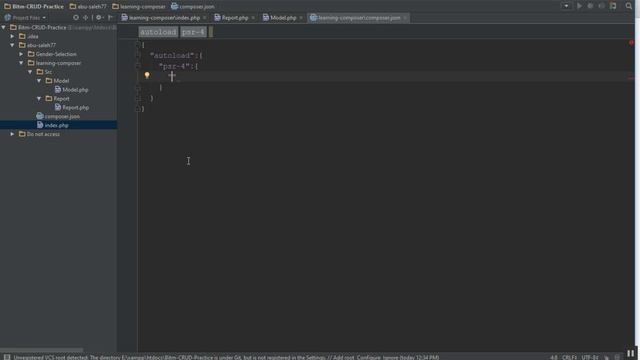Open project panel settings gear

pyautogui.click(x=98, y=18)
